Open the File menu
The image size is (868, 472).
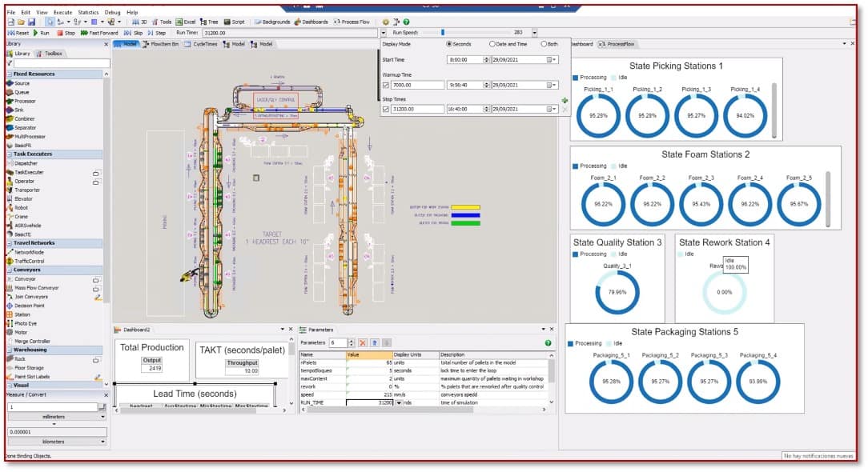(11, 12)
